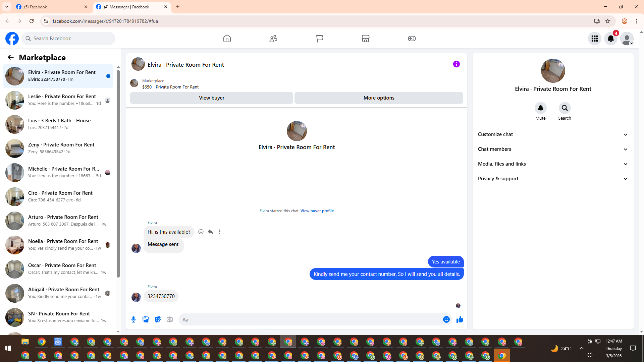Viewport: 644px width, 362px height.
Task: Open Noelia's Private Room For Rent chat
Action: coord(58,245)
